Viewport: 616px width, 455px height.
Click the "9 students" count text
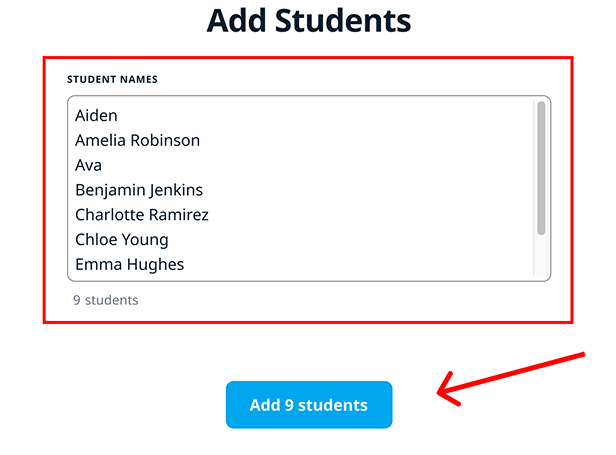coord(106,300)
